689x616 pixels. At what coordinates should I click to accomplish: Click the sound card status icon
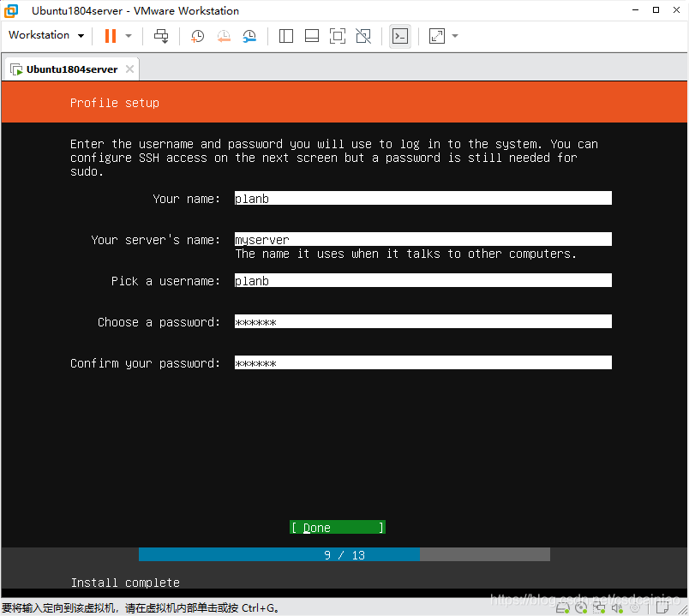point(617,608)
